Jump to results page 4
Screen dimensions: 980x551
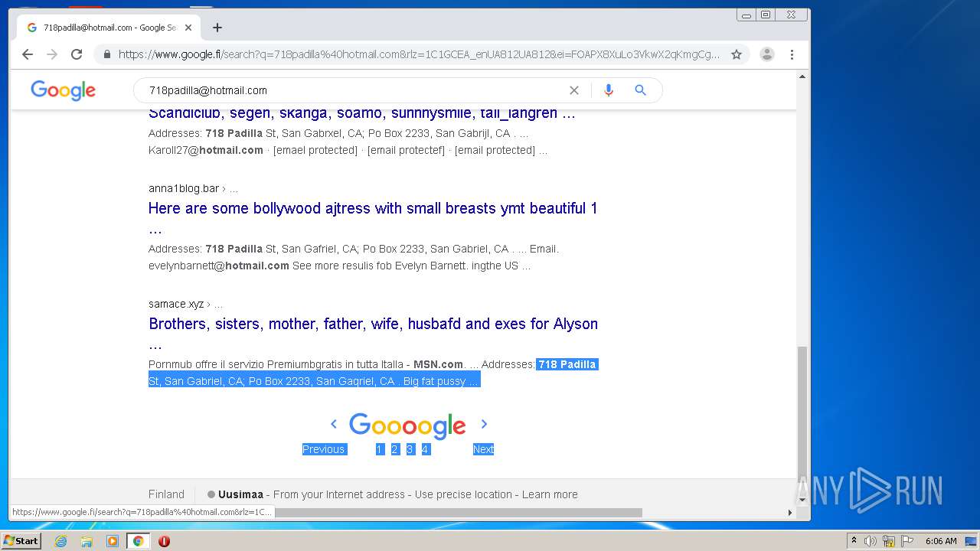click(x=425, y=449)
